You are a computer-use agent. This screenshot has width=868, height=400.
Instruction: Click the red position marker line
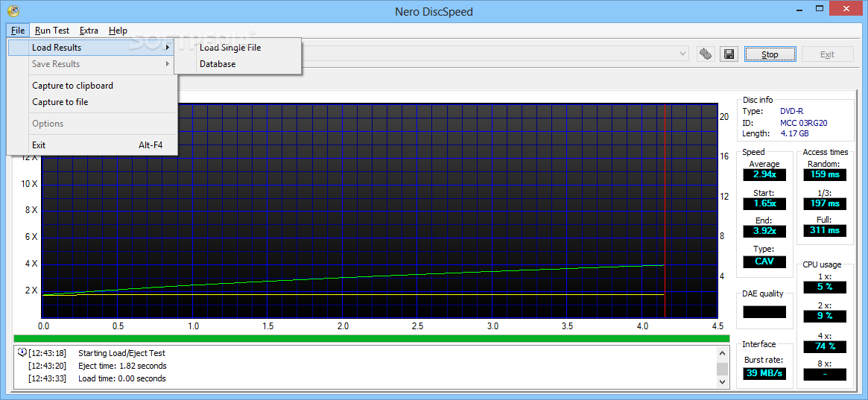coord(665,210)
